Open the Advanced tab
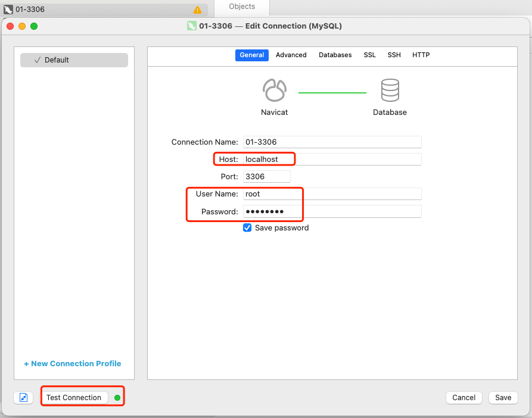Viewport: 532px width, 418px height. pos(291,55)
